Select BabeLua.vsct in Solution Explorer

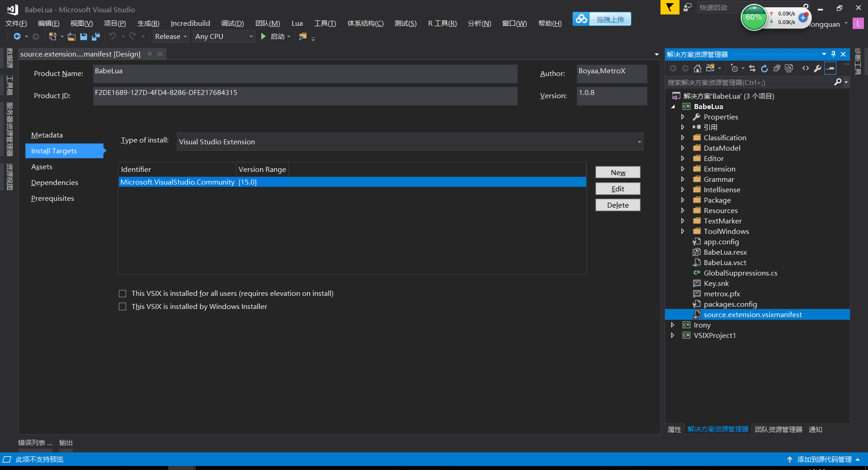pyautogui.click(x=725, y=262)
